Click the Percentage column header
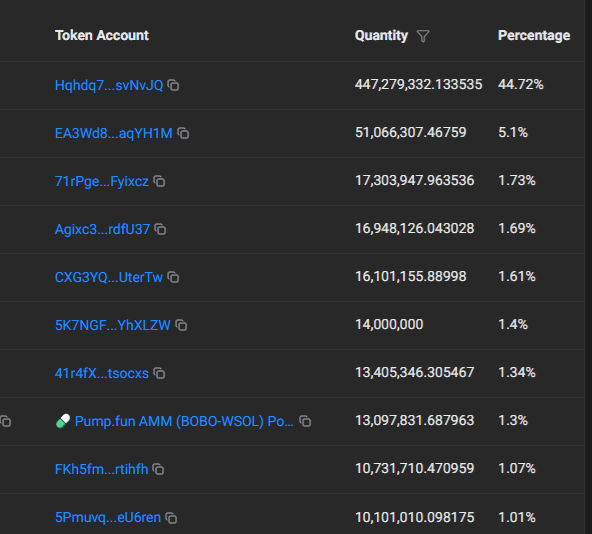The image size is (592, 534). coord(534,35)
